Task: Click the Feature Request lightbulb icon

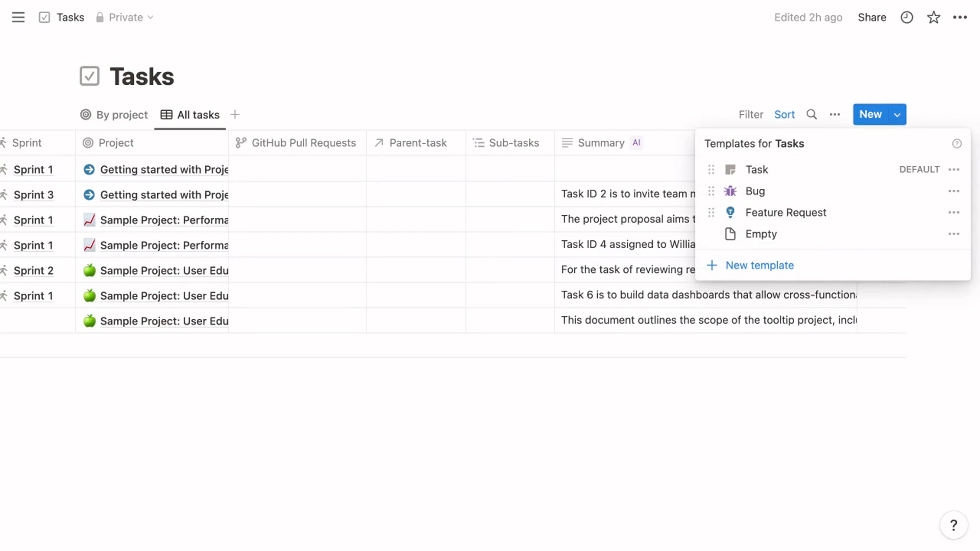Action: pos(730,212)
